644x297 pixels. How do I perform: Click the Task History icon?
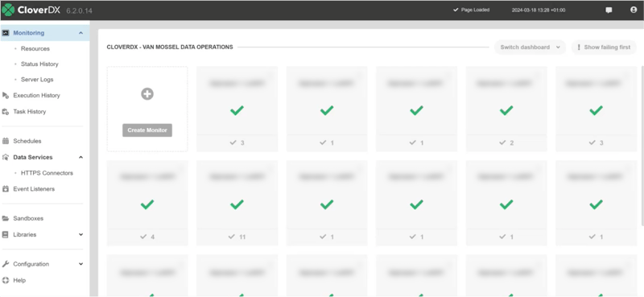click(6, 112)
